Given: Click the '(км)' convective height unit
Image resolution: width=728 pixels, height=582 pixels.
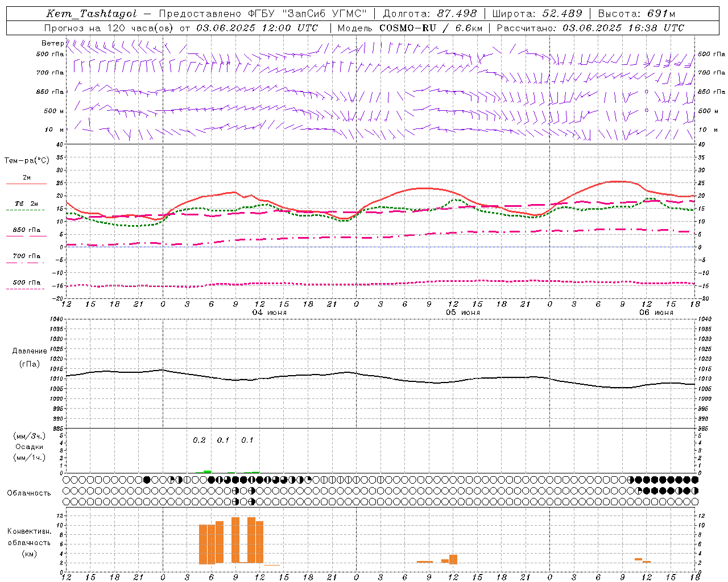Looking at the screenshot, I should click(29, 554).
